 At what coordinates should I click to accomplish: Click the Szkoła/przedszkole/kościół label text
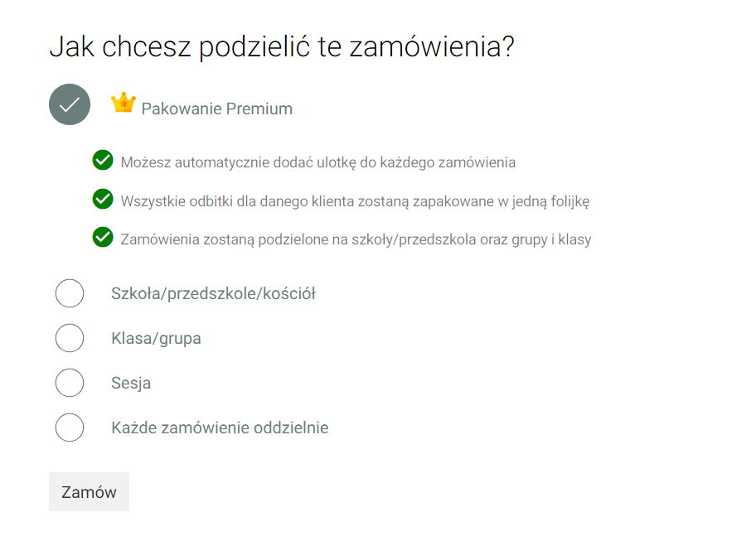coord(213,293)
